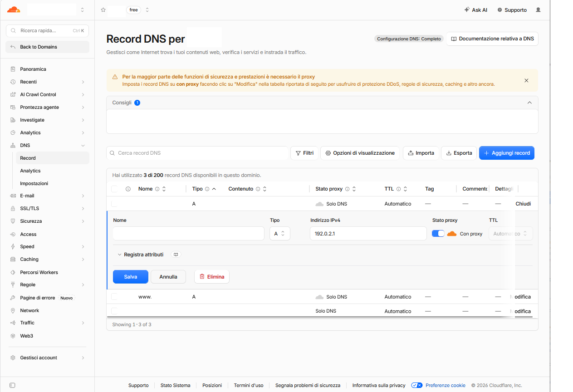
Task: Click the Cerca record DNS search field
Action: point(197,153)
